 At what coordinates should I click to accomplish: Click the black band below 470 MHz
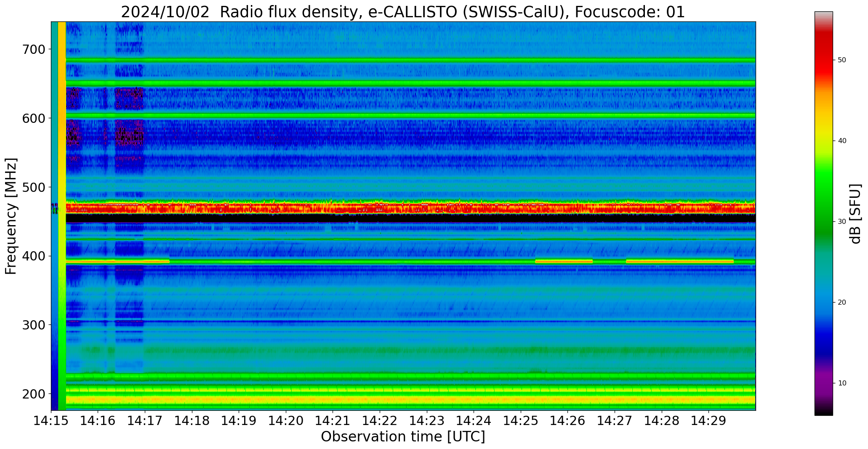410,218
